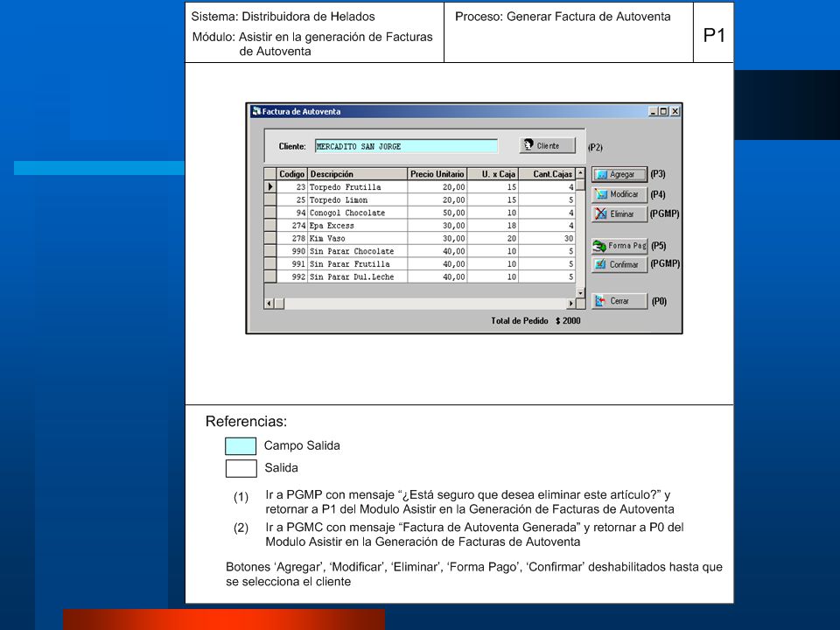Click the horizontal scrollbar left arrow
The width and height of the screenshot is (840, 630).
pyautogui.click(x=269, y=304)
